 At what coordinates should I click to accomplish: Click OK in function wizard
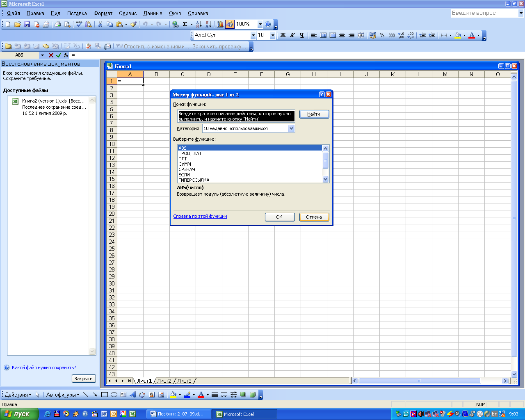point(279,217)
